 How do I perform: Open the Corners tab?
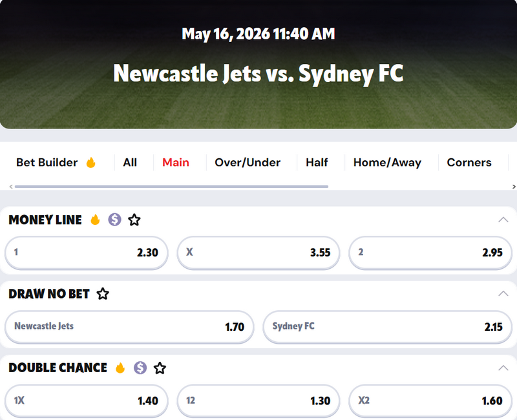tap(469, 163)
